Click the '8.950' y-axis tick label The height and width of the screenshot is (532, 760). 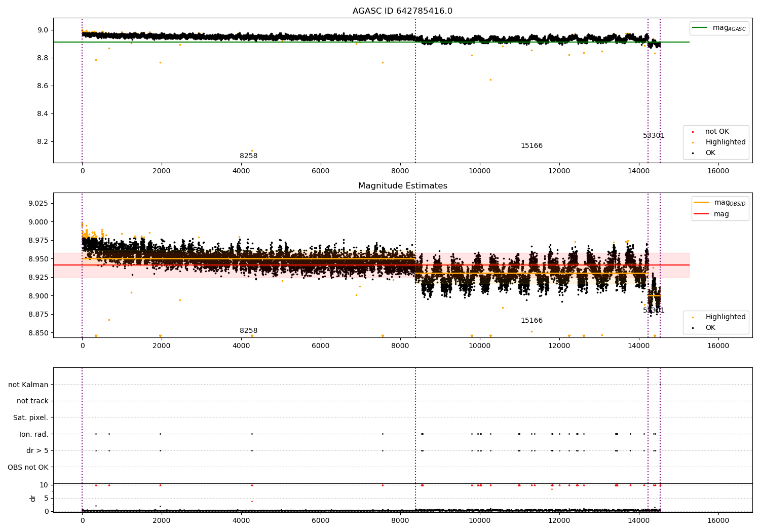pyautogui.click(x=39, y=259)
